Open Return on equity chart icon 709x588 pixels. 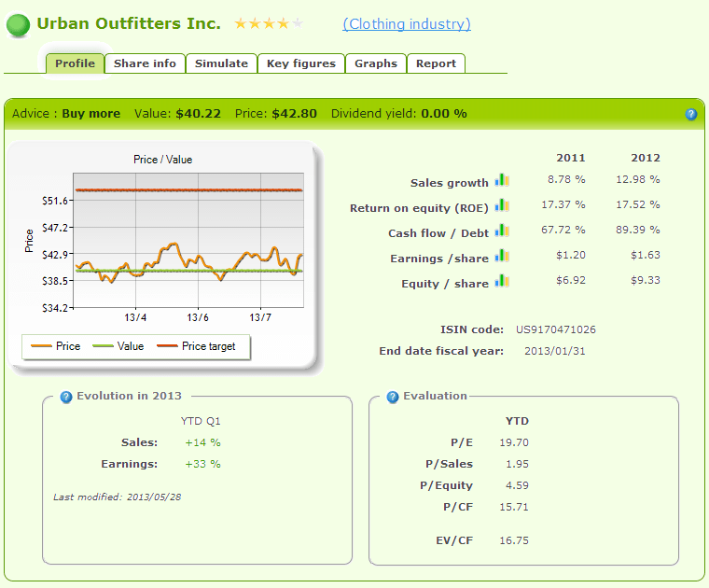click(x=502, y=205)
